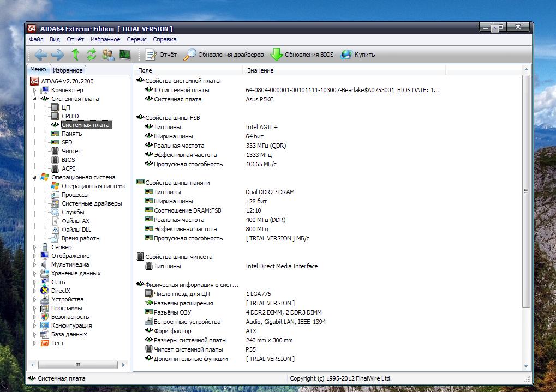Switch to the Избранное sidebar tab

click(68, 70)
